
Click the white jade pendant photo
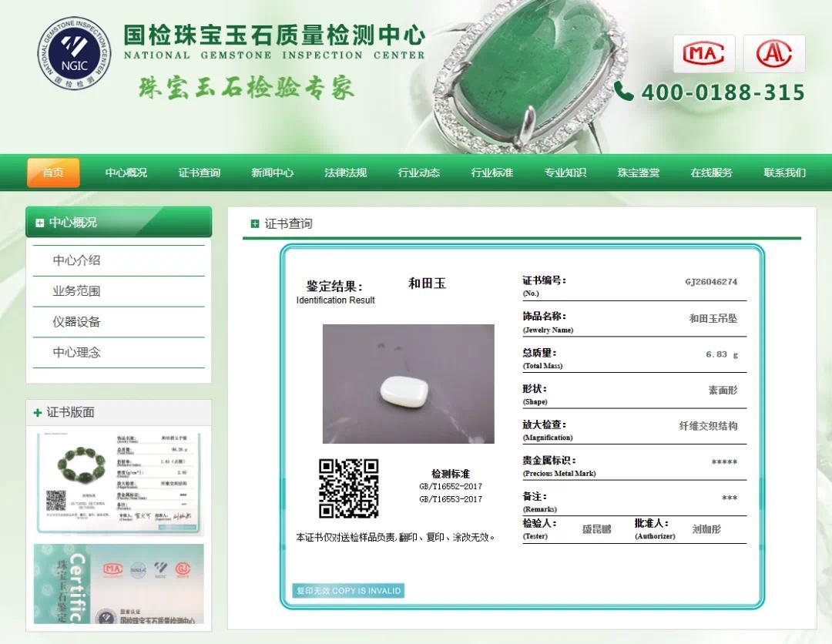408,384
